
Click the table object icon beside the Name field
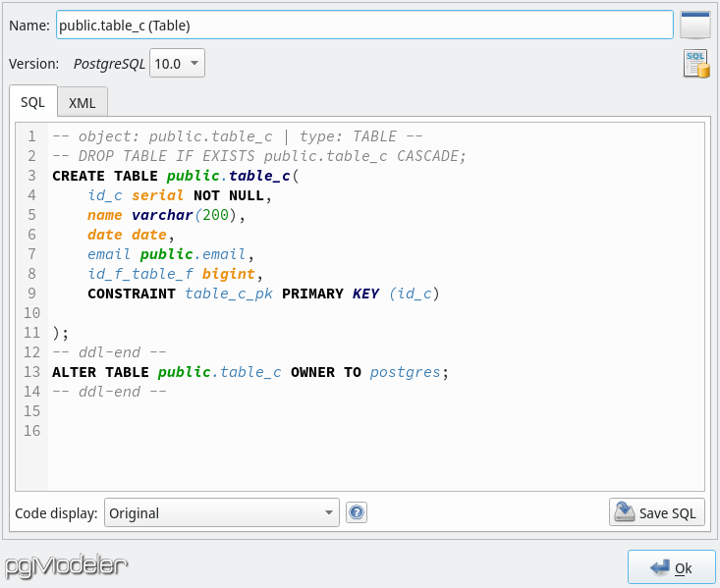click(695, 26)
